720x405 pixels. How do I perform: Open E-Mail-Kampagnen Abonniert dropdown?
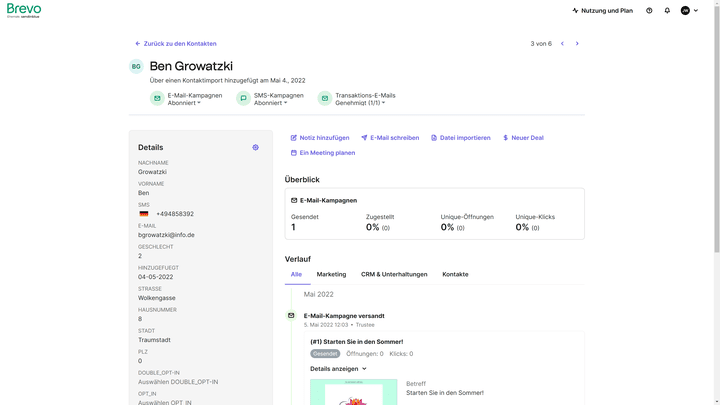click(x=184, y=103)
